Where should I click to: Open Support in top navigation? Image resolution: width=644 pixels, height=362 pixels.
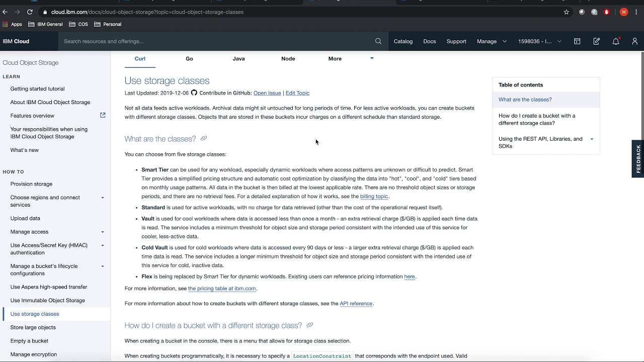coord(456,41)
